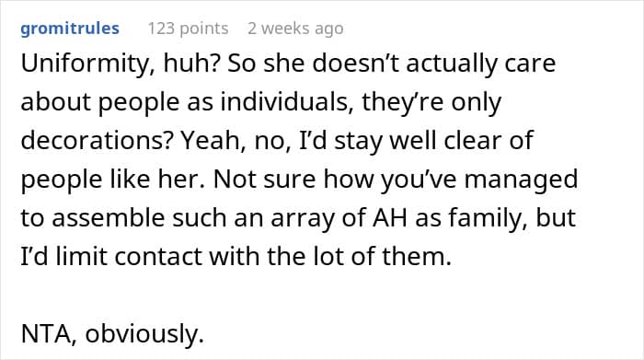
Task: Click the AH abbreviation in the comment
Action: (x=390, y=217)
